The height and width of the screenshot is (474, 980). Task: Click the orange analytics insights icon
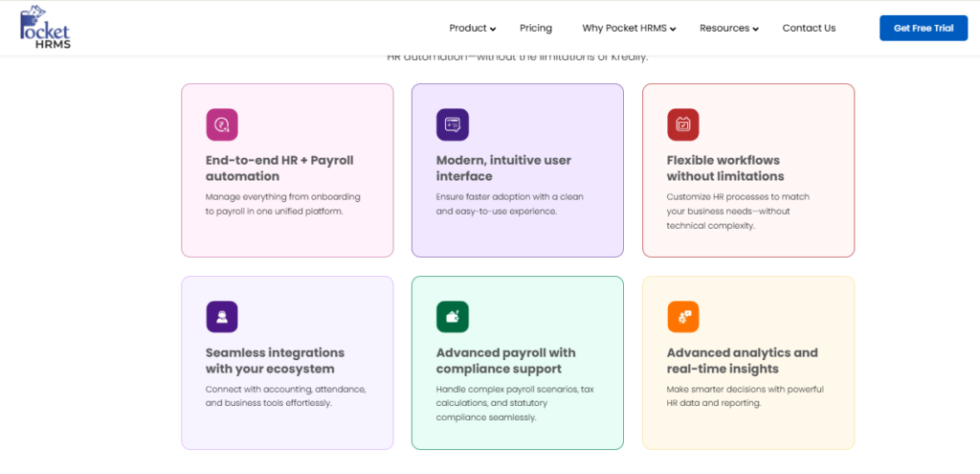tap(683, 317)
